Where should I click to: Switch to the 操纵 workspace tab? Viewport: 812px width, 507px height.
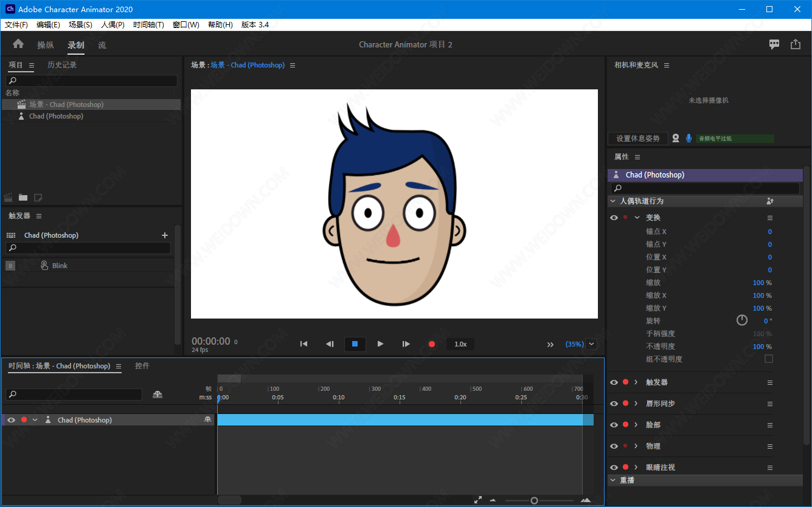[x=46, y=45]
